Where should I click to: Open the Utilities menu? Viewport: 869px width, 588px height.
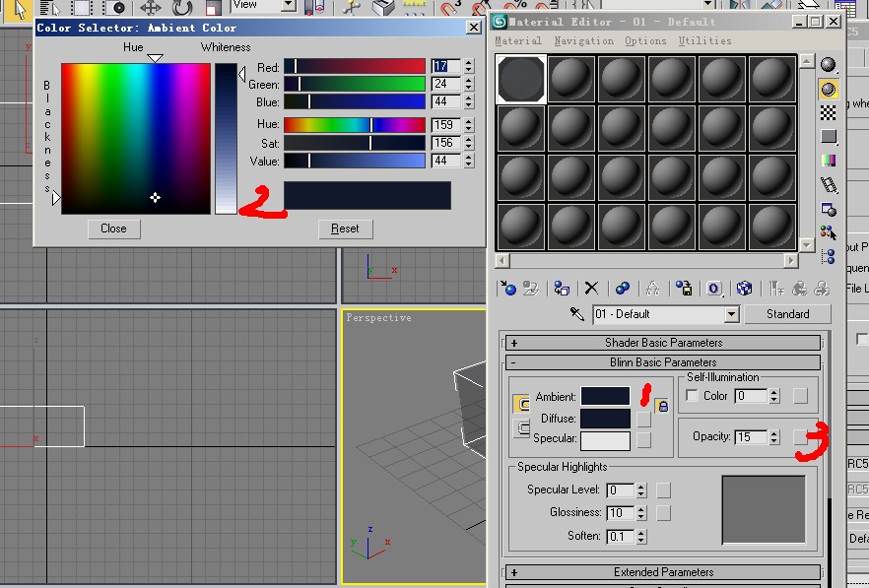click(x=705, y=40)
